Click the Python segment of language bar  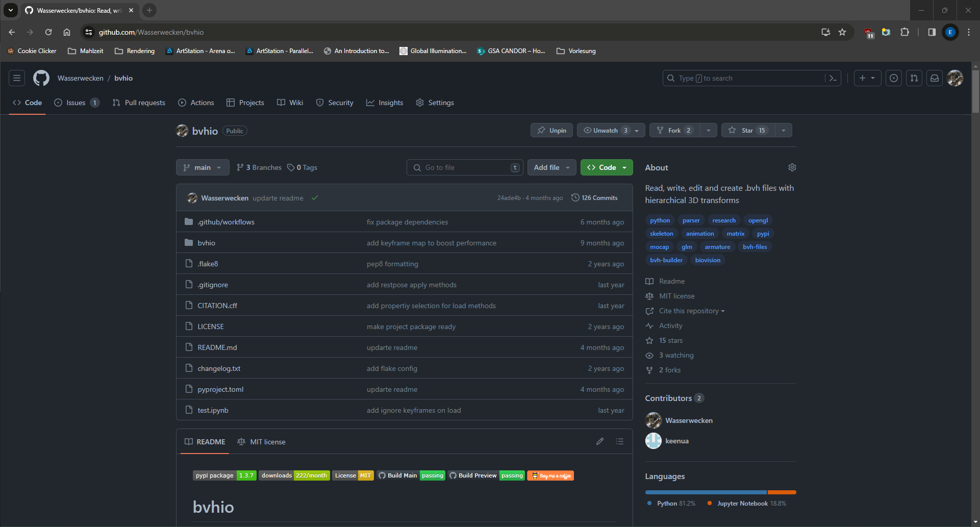[x=706, y=492]
